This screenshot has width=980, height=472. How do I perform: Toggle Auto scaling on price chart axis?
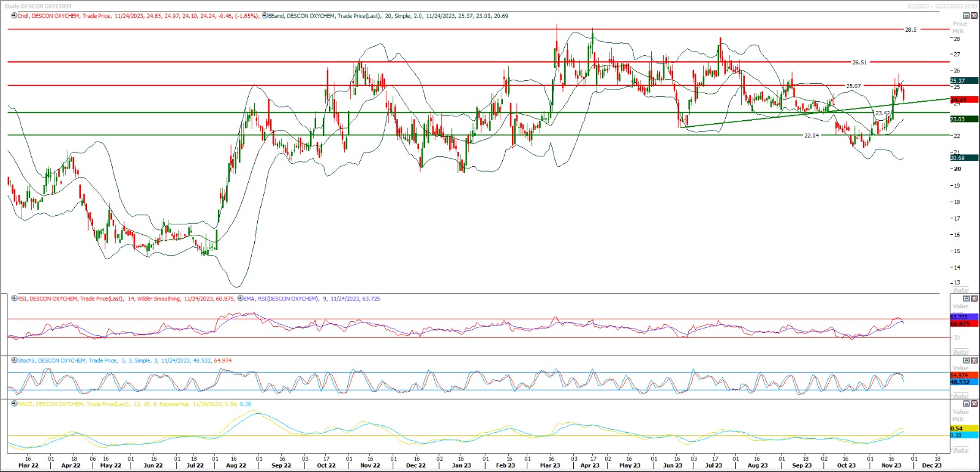pos(960,289)
